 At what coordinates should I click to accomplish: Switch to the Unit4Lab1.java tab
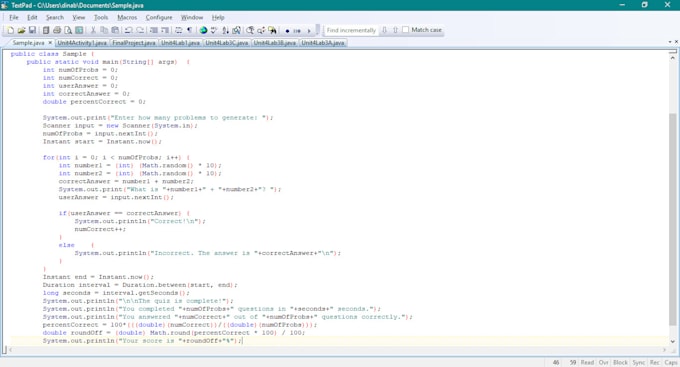coord(180,43)
